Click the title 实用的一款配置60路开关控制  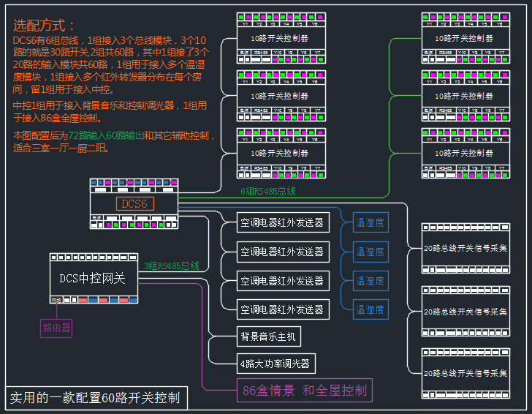pos(96,398)
